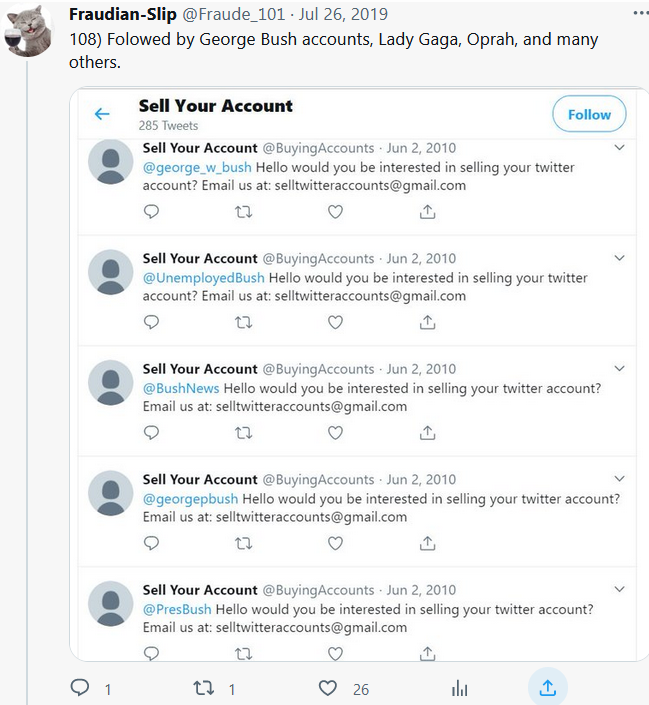Reply to the Fraudian-Slip tweet

pyautogui.click(x=80, y=688)
